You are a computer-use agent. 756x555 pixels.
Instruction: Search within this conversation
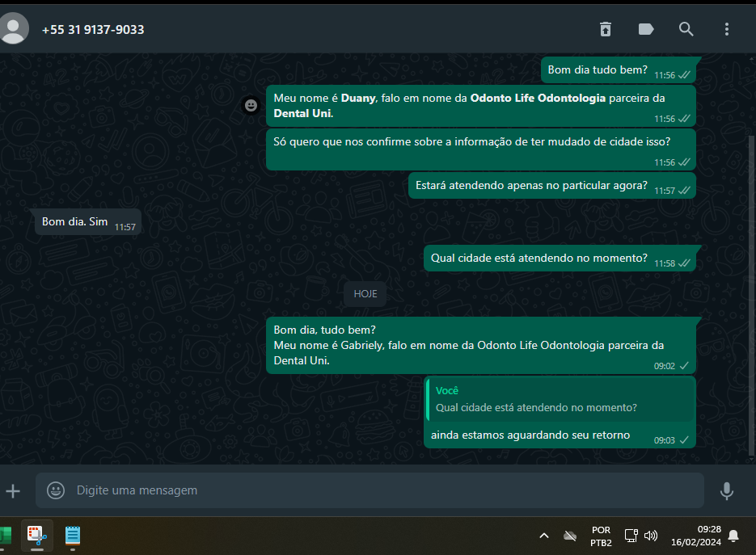pos(686,29)
